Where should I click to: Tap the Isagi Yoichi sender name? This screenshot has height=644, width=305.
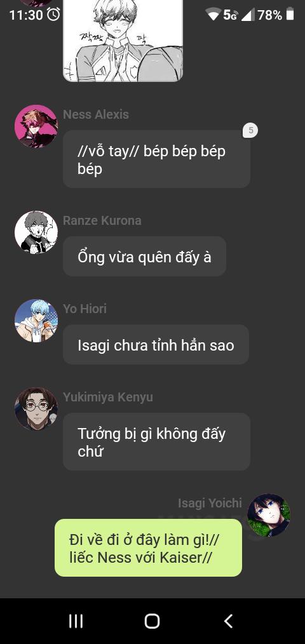pos(210,503)
